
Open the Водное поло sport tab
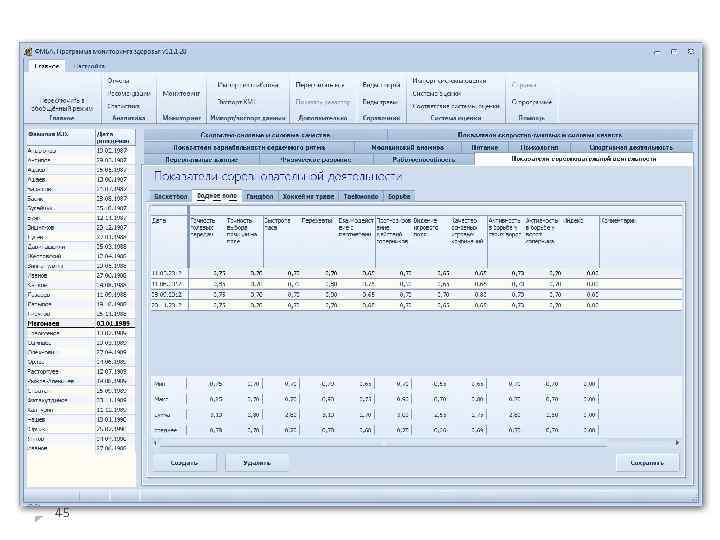click(x=217, y=196)
